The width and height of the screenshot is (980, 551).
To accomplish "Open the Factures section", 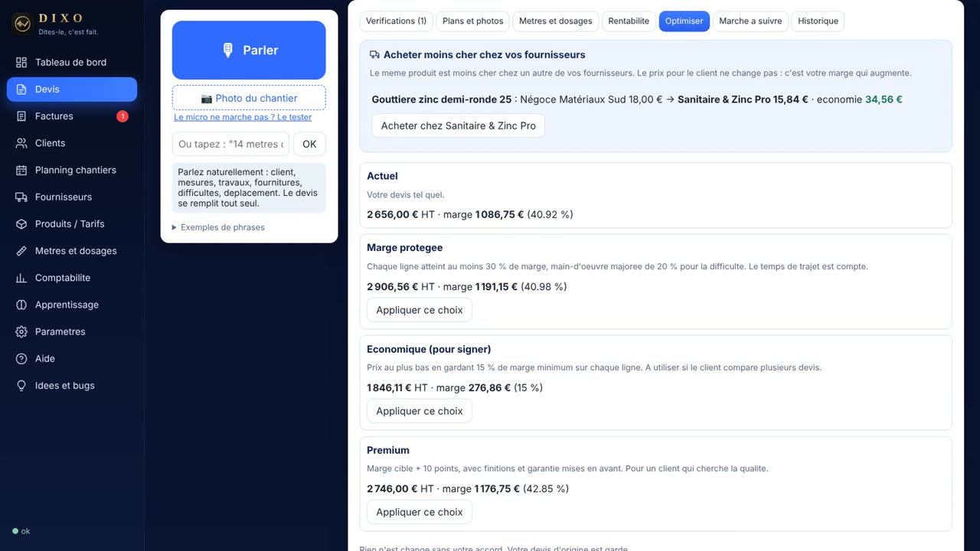I will (72, 116).
